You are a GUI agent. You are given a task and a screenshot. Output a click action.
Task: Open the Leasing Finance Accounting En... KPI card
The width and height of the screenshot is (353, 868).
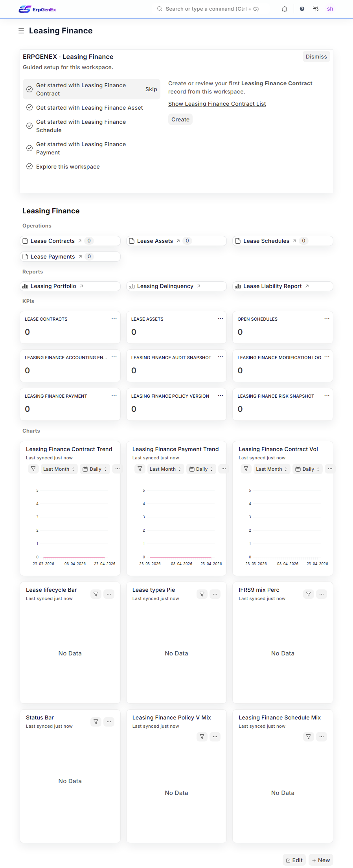pos(70,366)
